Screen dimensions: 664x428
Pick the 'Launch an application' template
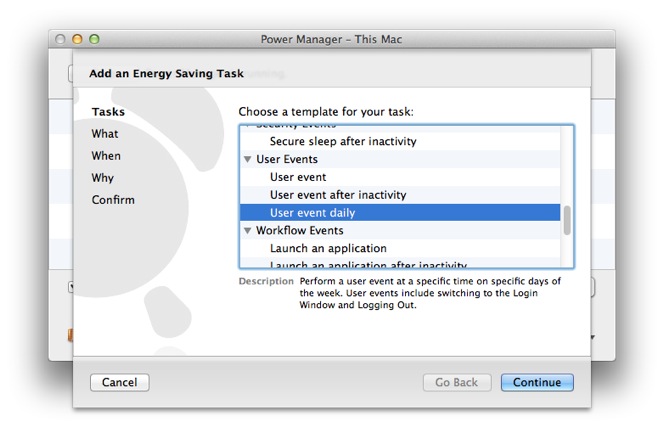[x=400, y=248]
